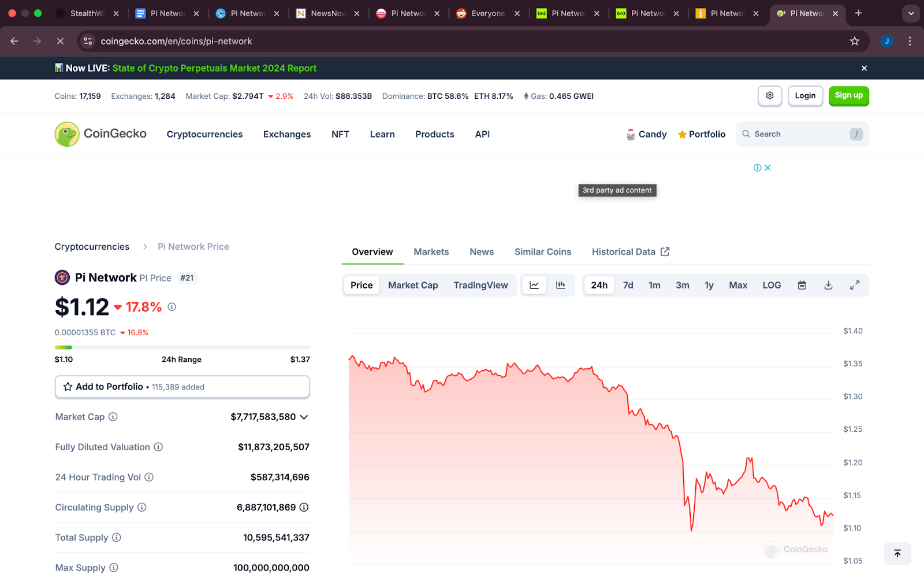Open API nav menu
This screenshot has height=578, width=924.
point(482,134)
